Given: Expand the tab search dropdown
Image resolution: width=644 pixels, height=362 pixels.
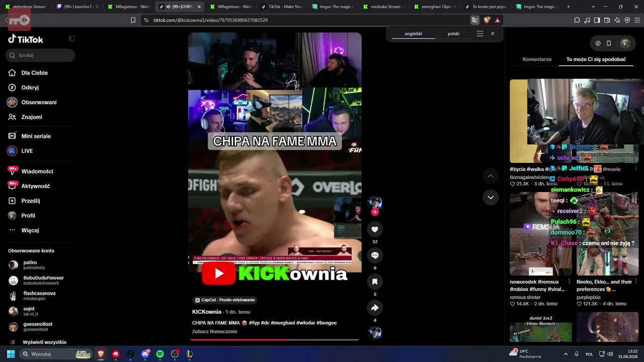Looking at the screenshot, I should [x=593, y=7].
